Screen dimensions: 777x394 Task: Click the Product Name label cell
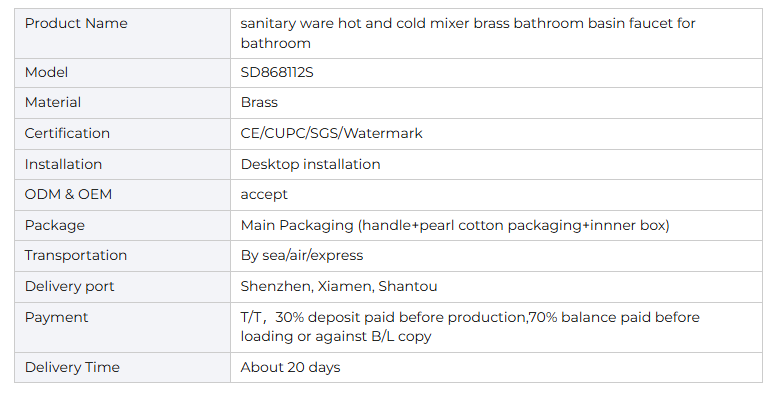tap(122, 33)
